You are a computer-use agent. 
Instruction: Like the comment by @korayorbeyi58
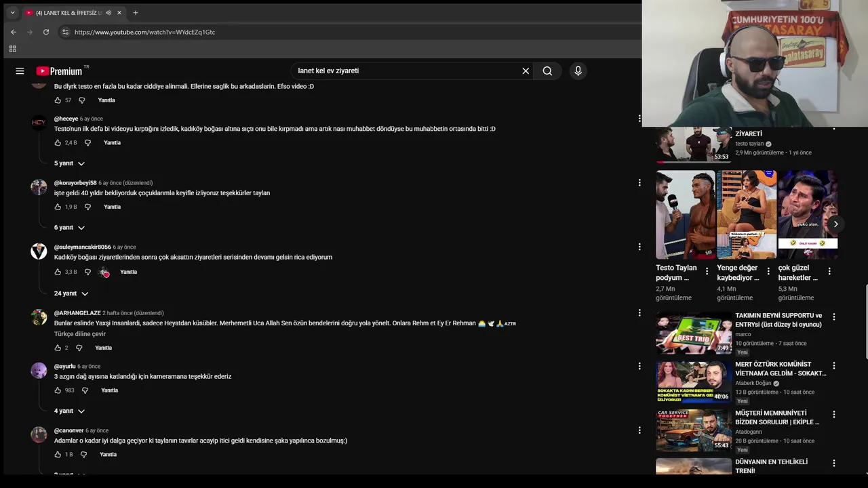click(x=58, y=207)
